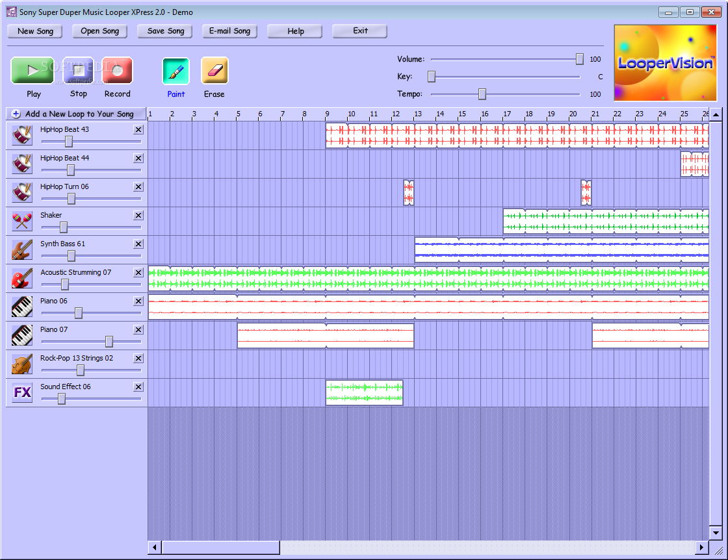Click the HipHop Turn 06 drum icon
Screen dimensions: 728x560
coord(22,192)
